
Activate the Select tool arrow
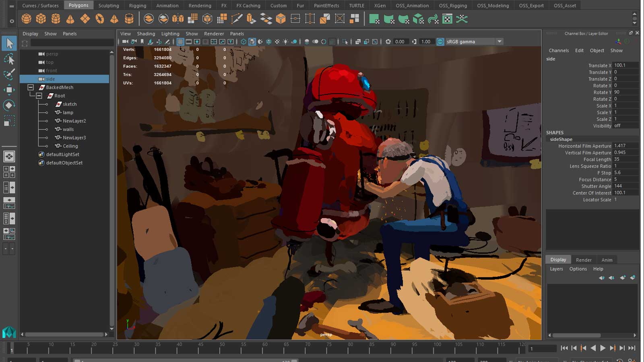pyautogui.click(x=9, y=43)
